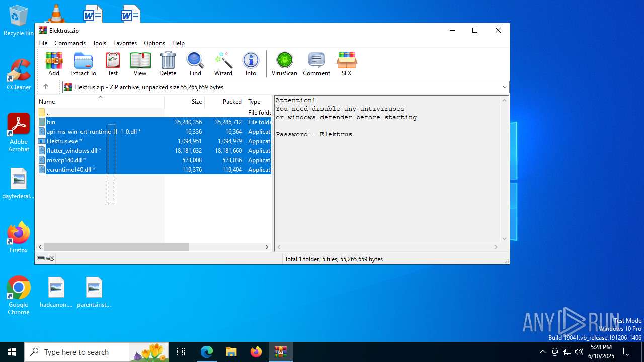This screenshot has width=644, height=362.
Task: Open Task View in the taskbar
Action: 181,352
